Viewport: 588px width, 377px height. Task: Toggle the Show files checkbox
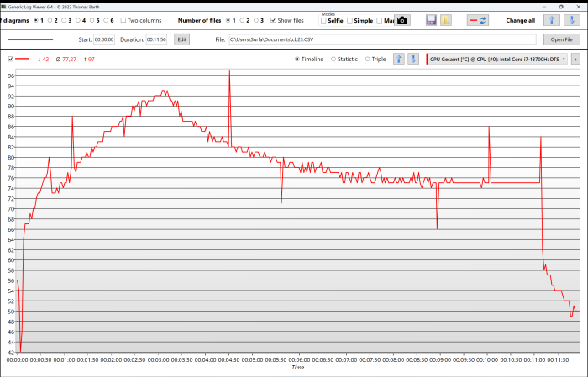click(273, 20)
